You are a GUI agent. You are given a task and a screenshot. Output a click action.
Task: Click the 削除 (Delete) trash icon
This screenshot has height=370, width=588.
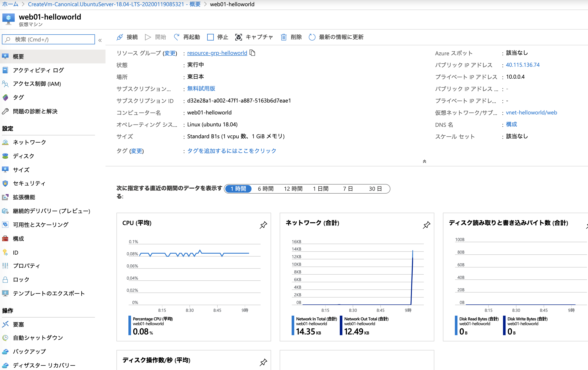pyautogui.click(x=283, y=37)
